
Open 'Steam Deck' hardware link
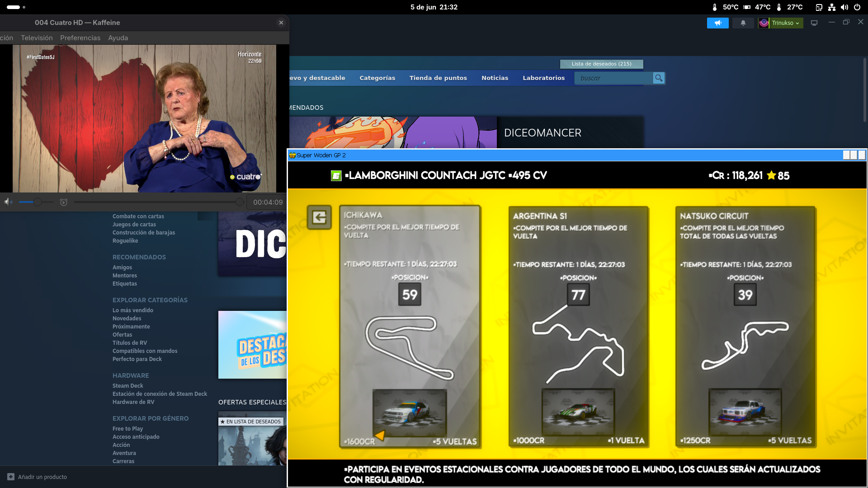(x=128, y=386)
